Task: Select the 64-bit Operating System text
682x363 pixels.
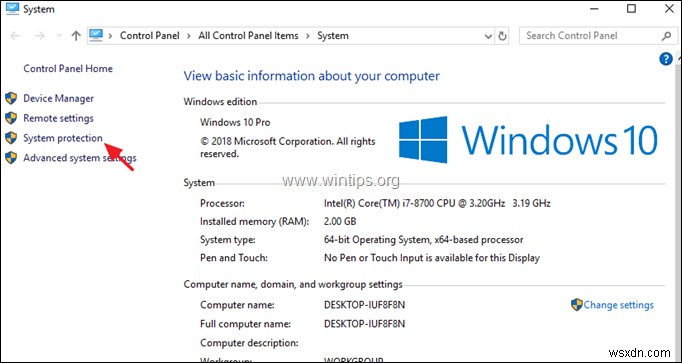Action: (x=424, y=240)
